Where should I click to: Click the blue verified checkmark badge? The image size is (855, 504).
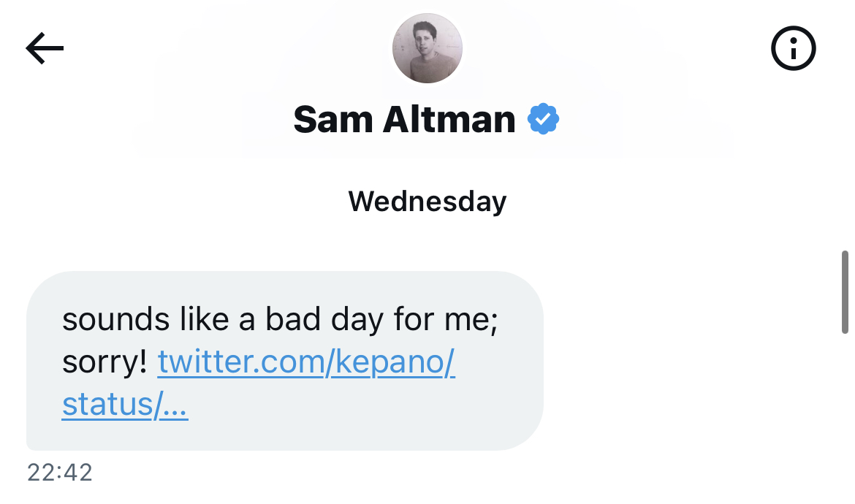(543, 119)
